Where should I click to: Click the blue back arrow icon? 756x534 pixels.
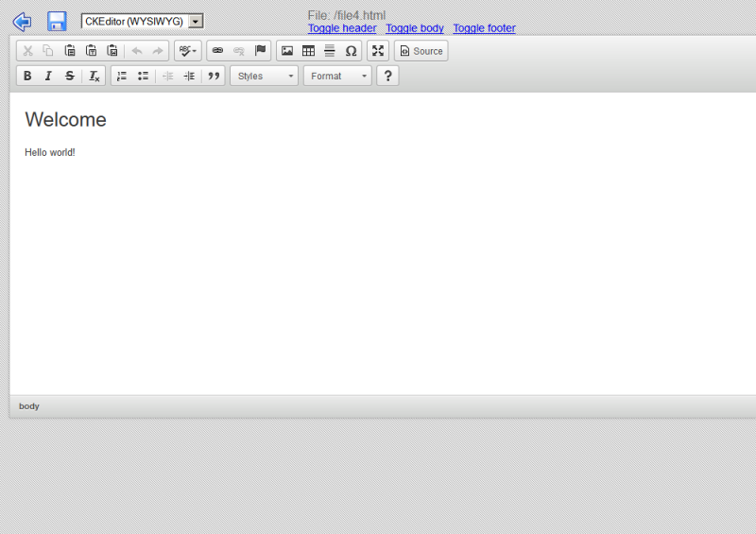22,22
